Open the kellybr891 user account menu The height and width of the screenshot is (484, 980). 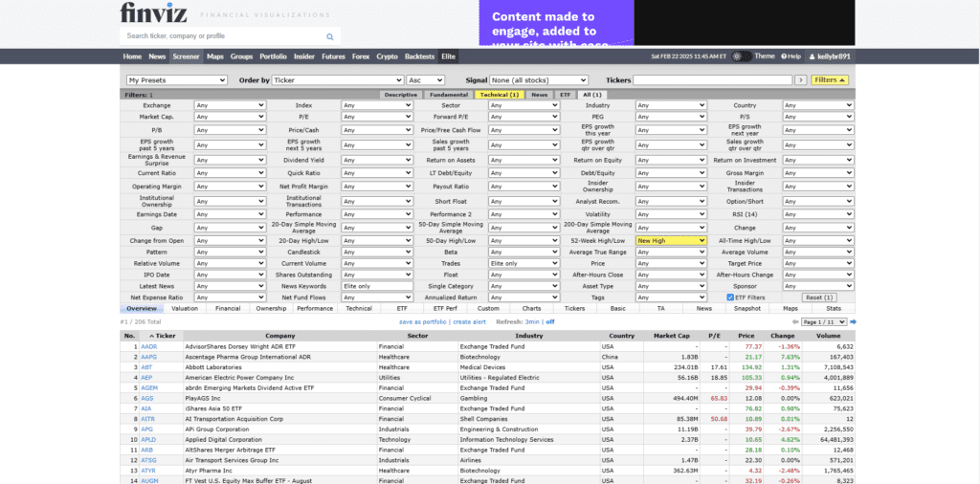(830, 56)
